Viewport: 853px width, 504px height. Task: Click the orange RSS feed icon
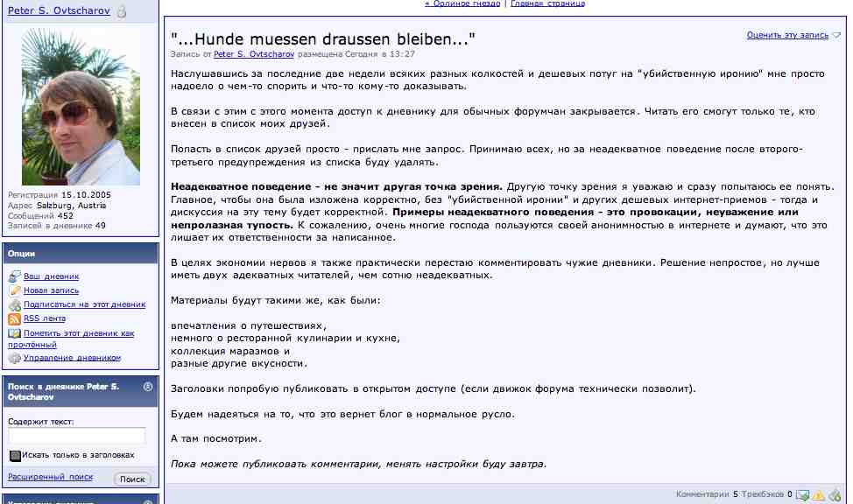click(x=14, y=319)
